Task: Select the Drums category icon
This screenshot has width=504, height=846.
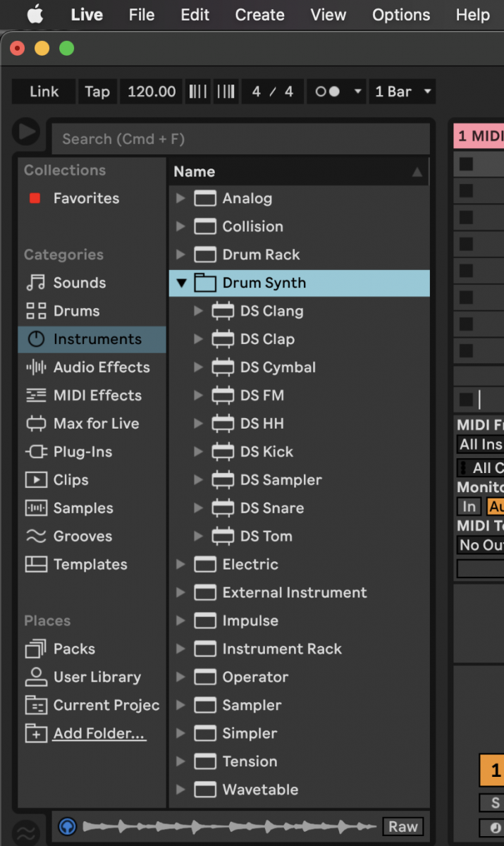Action: (x=35, y=311)
